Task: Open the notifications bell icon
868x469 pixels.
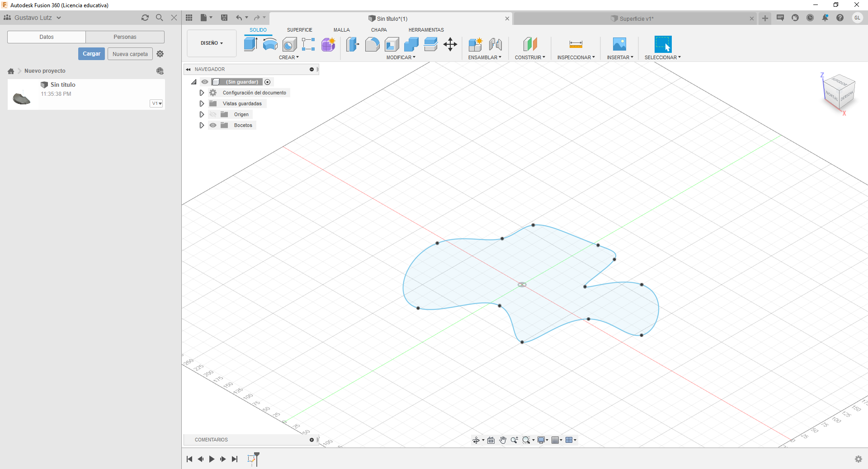Action: coord(825,18)
